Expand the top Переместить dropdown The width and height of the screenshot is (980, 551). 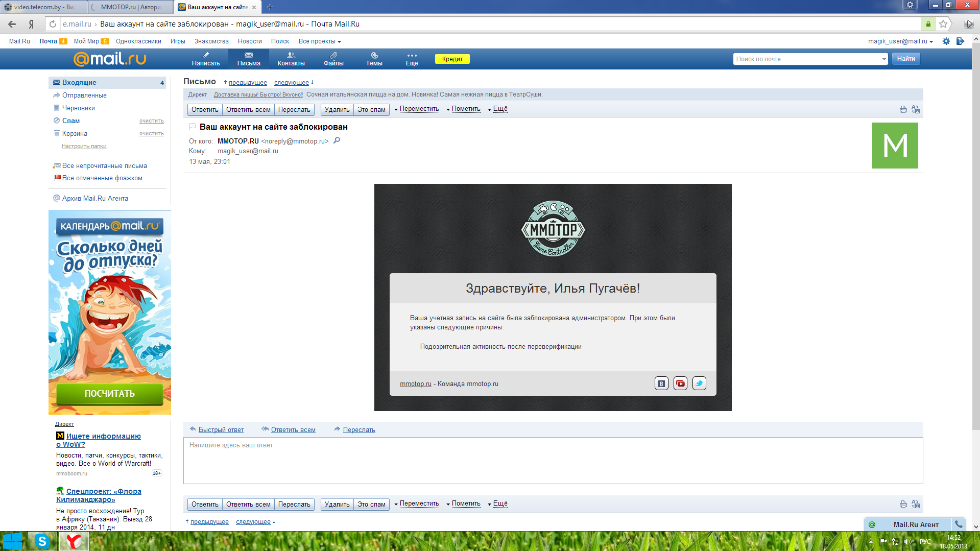point(417,109)
